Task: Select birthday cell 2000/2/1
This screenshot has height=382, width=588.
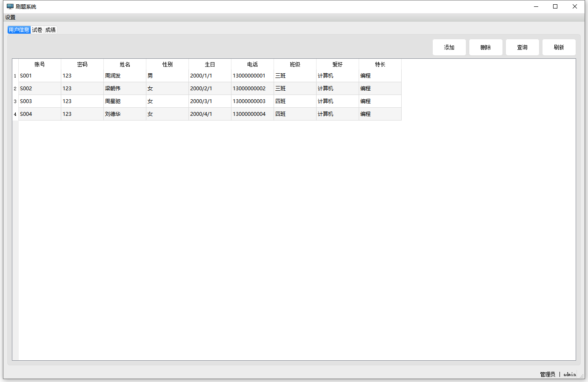Action: [x=210, y=89]
